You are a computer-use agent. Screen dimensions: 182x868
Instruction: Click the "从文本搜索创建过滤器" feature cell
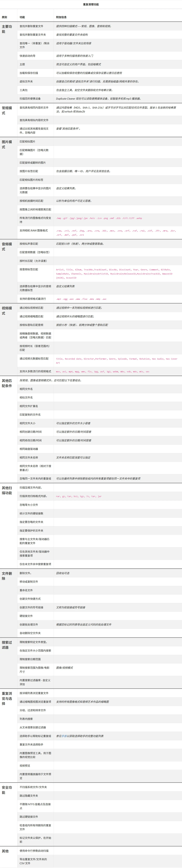pos(35,728)
